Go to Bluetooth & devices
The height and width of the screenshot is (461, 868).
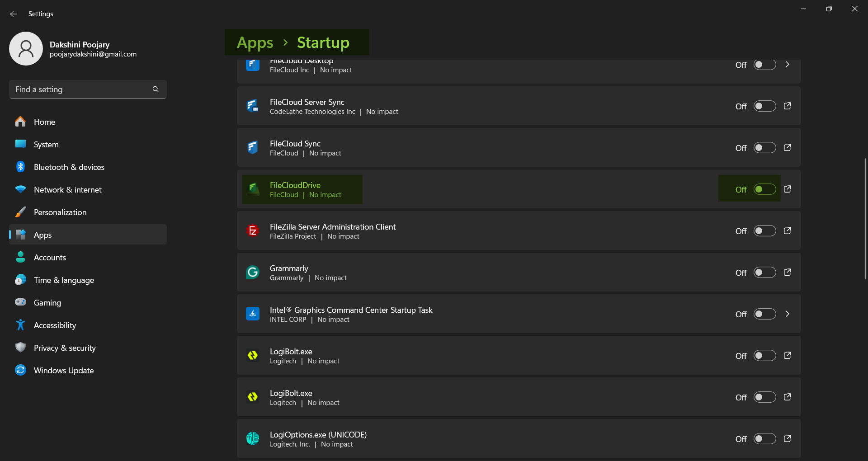tap(88, 167)
